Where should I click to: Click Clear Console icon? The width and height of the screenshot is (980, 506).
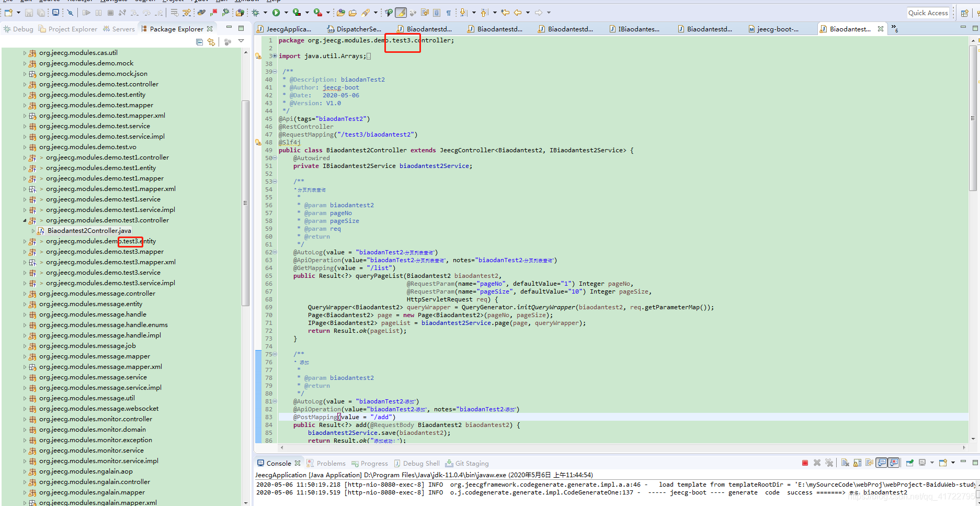coord(845,463)
